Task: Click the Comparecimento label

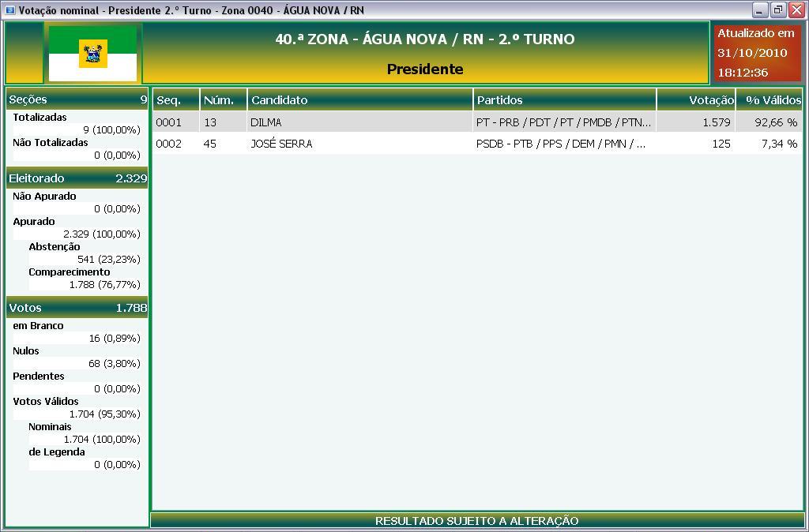Action: (x=70, y=272)
